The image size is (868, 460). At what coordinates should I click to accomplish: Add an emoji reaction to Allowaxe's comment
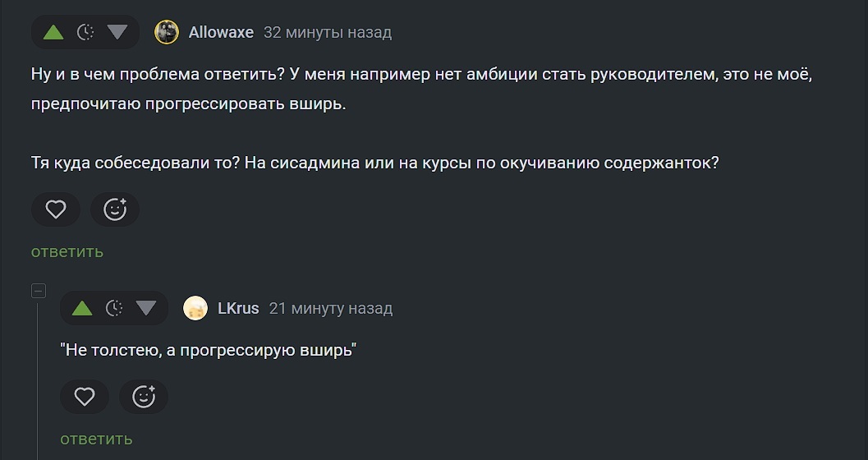(115, 209)
